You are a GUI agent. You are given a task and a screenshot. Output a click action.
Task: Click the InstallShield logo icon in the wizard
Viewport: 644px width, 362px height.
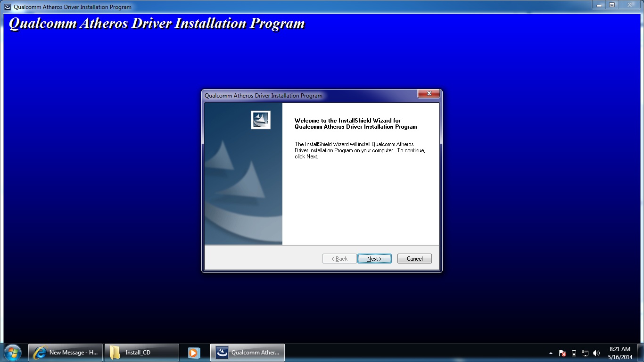pyautogui.click(x=261, y=120)
